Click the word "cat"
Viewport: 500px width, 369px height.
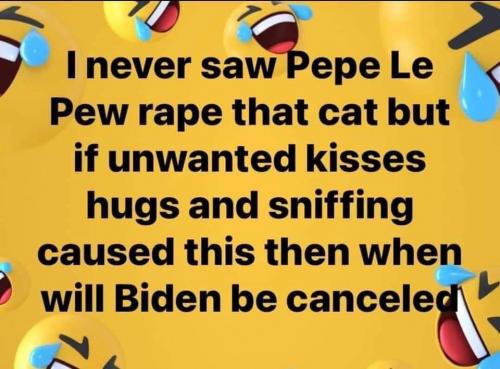pos(348,112)
